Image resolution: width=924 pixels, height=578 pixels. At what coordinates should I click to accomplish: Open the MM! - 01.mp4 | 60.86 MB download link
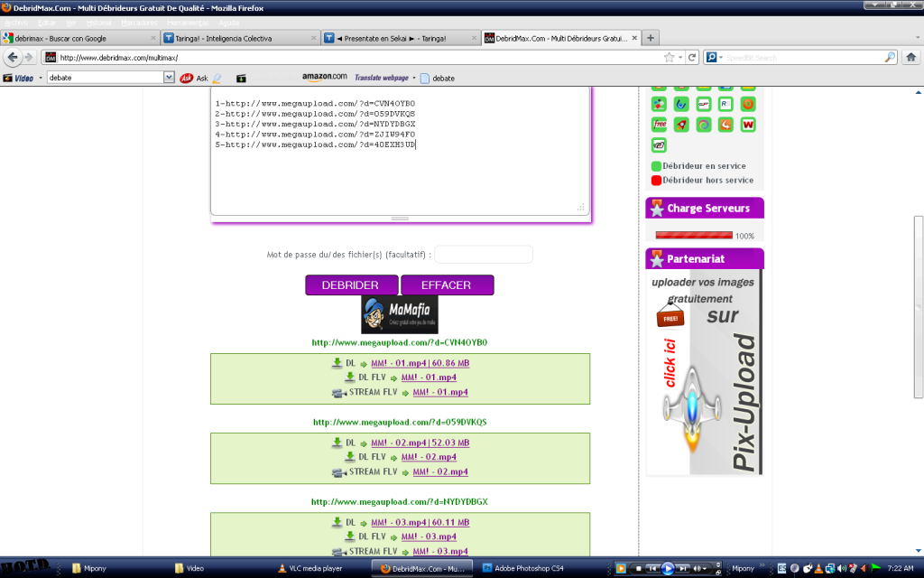point(420,363)
